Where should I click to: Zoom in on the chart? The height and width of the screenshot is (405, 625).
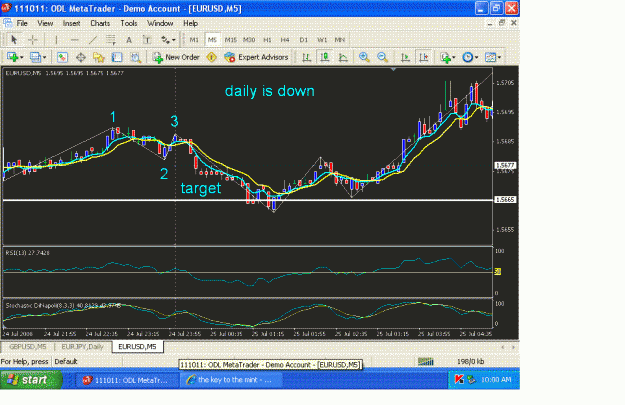coord(364,57)
